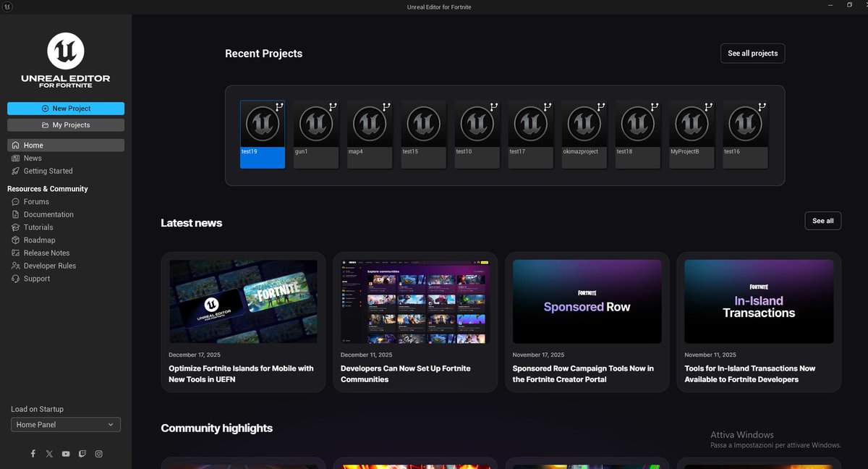This screenshot has height=469, width=868.
Task: Open the Twitch social icon
Action: point(82,454)
